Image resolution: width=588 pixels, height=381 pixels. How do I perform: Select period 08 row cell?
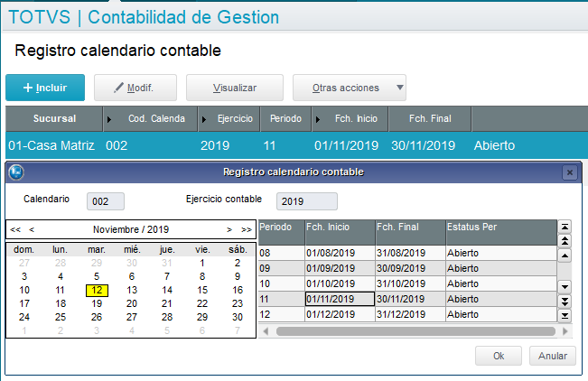(x=281, y=253)
